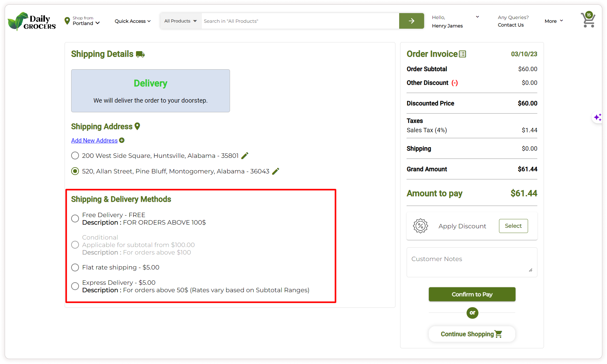Select Express Delivery shipping method
The image size is (607, 364).
75,286
